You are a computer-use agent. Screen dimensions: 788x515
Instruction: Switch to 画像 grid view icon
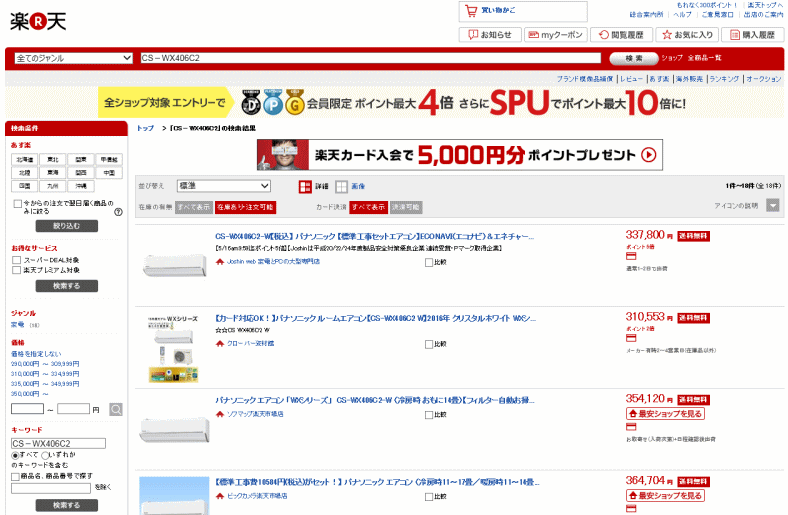click(x=341, y=186)
